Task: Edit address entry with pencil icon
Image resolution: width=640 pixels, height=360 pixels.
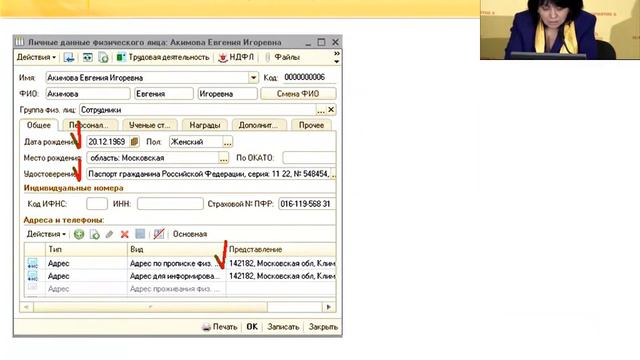Action: (109, 234)
